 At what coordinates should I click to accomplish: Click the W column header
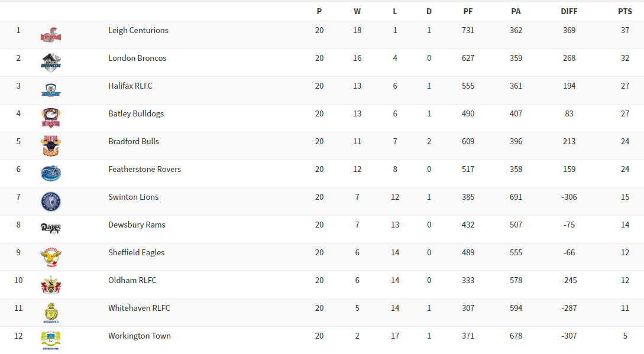pos(357,11)
